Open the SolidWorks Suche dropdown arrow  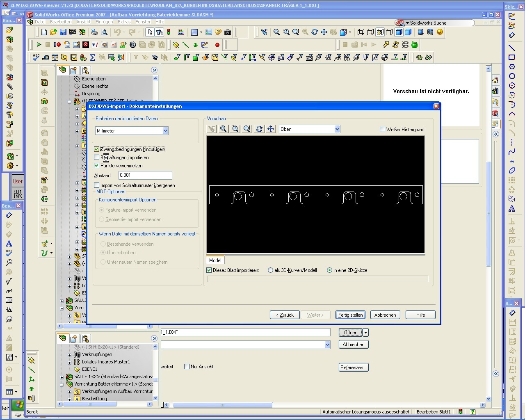(x=407, y=23)
